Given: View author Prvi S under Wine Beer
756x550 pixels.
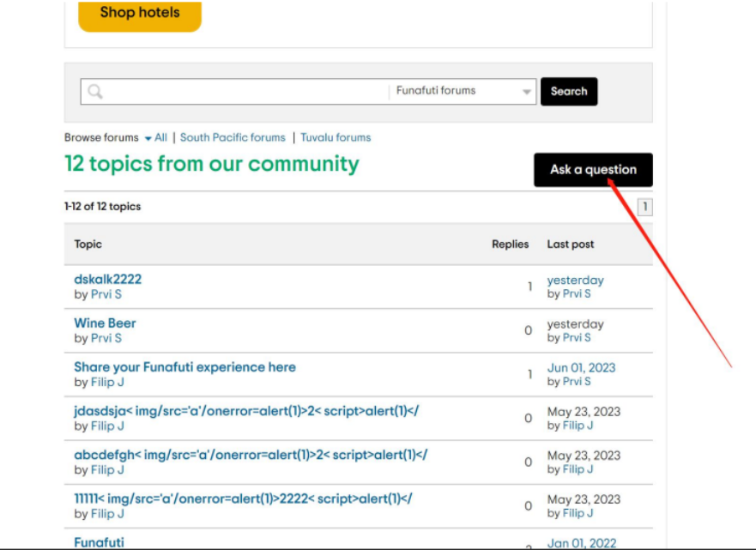Looking at the screenshot, I should (x=106, y=338).
